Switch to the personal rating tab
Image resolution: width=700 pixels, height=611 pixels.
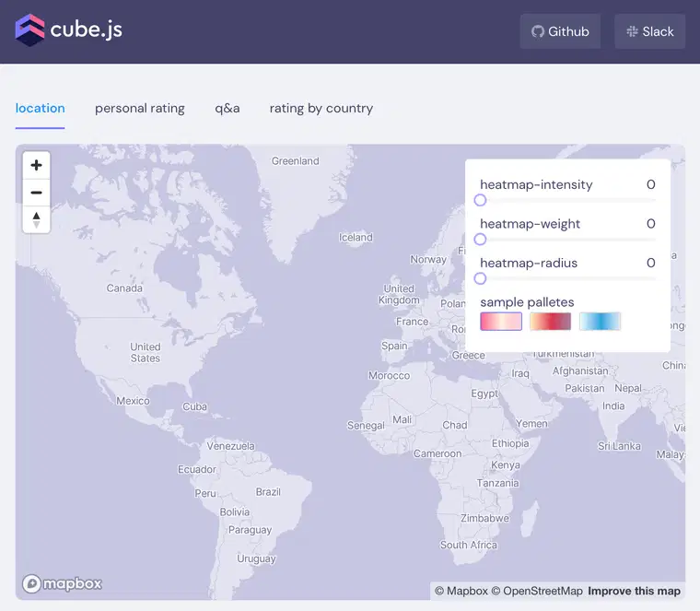[140, 109]
